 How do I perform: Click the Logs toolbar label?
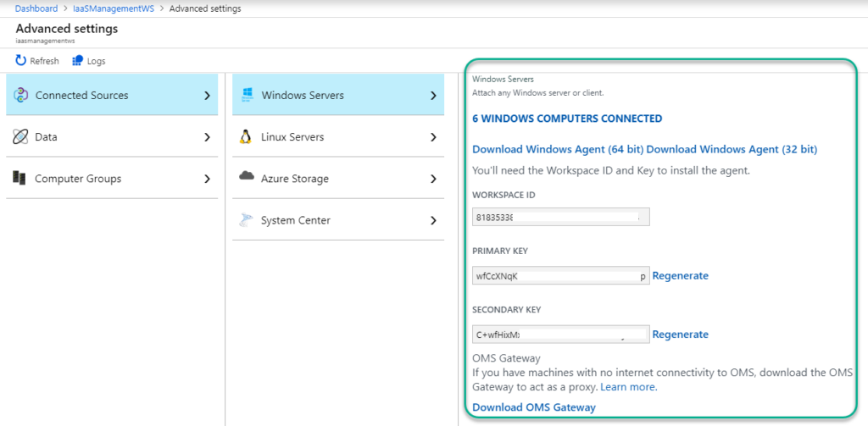coord(97,61)
